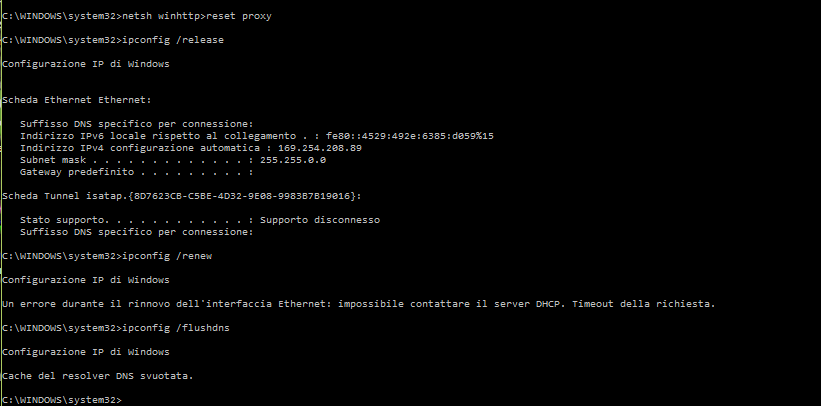Click the first 'Suffisso DNS specifico per connessione' line

[x=137, y=124]
